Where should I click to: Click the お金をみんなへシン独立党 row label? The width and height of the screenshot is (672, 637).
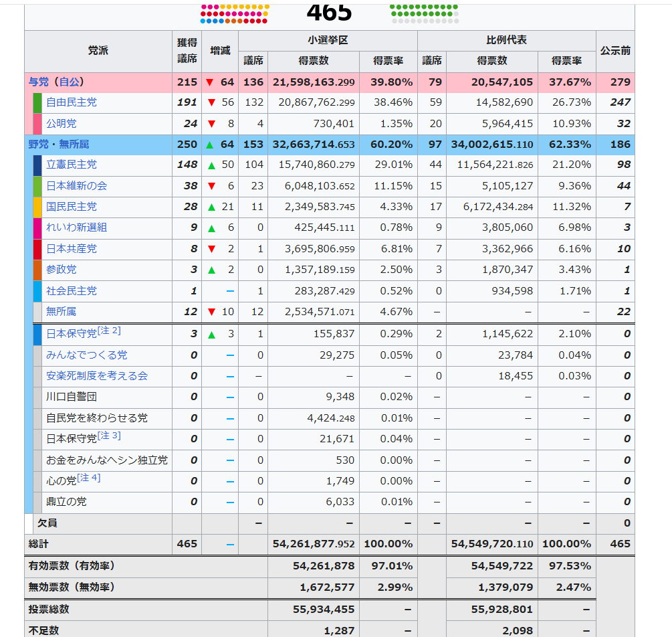click(x=107, y=460)
